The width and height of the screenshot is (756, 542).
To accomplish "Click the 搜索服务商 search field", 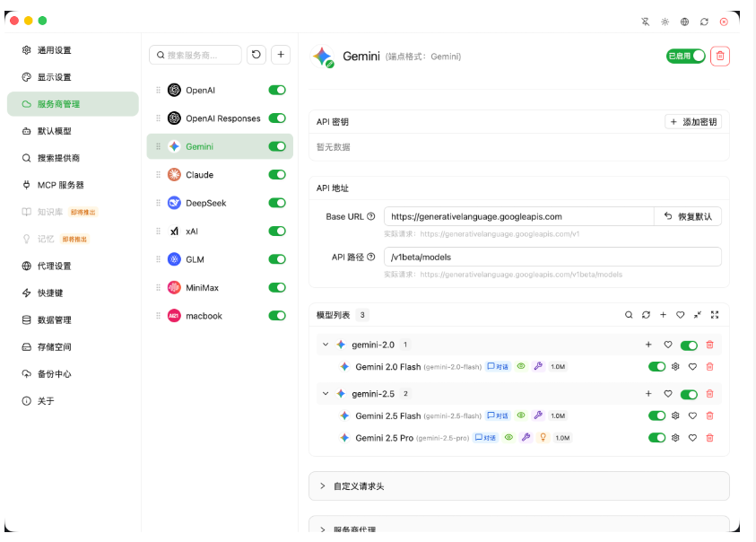I will (196, 55).
